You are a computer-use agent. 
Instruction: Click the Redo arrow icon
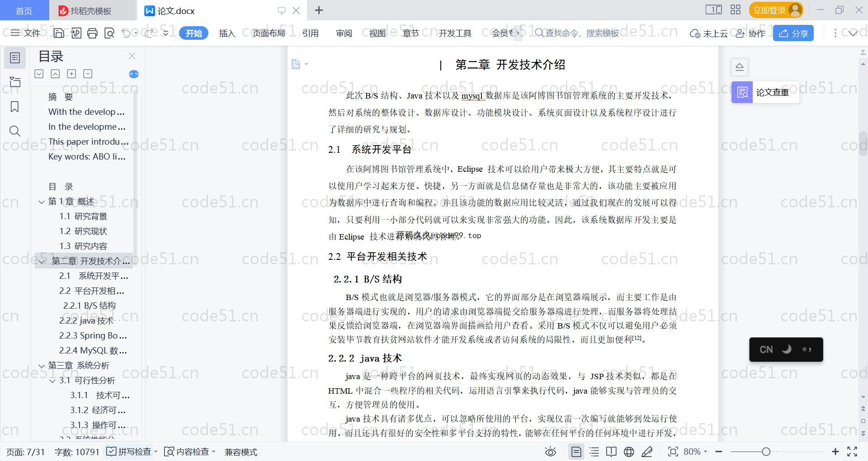149,33
